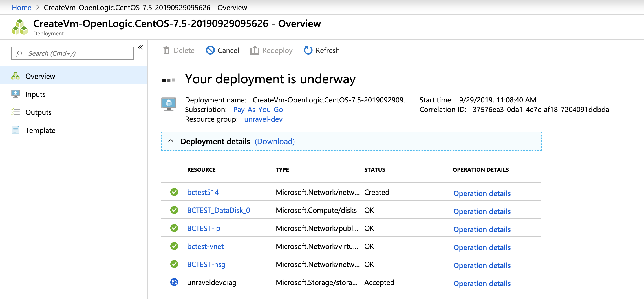644x299 pixels.
Task: Open the BCTEST_DataDisk_0 resource link
Action: click(219, 210)
